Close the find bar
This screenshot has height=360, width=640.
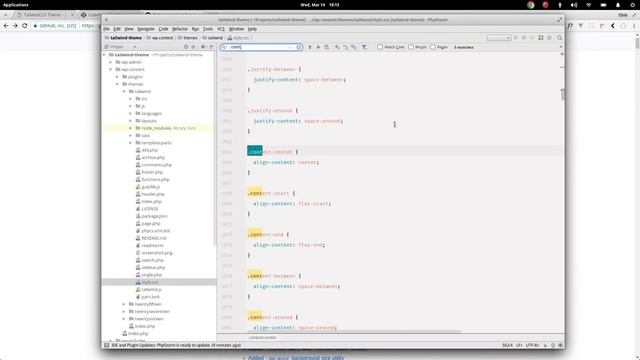560,47
